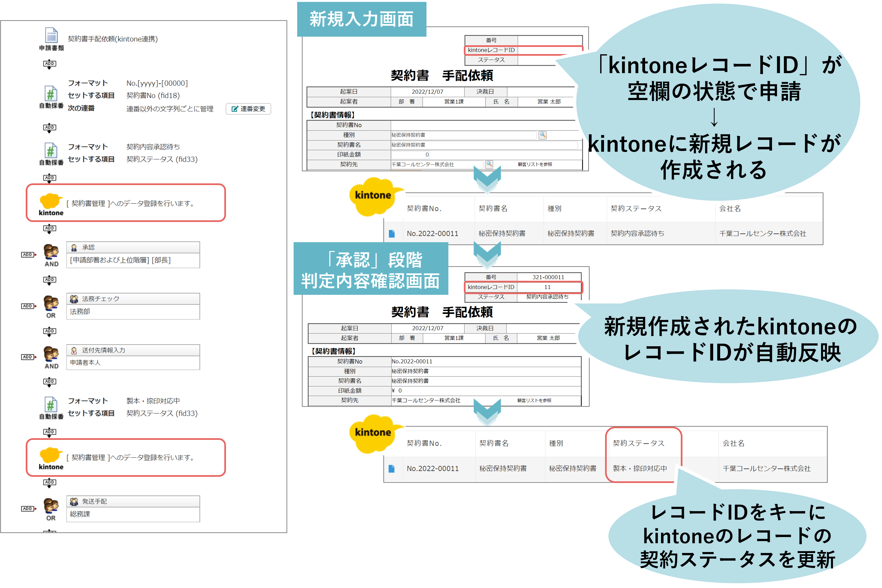Image resolution: width=882 pixels, height=588 pixels.
Task: Click 顧客リストを参照 link in the new input form
Action: pos(535,164)
